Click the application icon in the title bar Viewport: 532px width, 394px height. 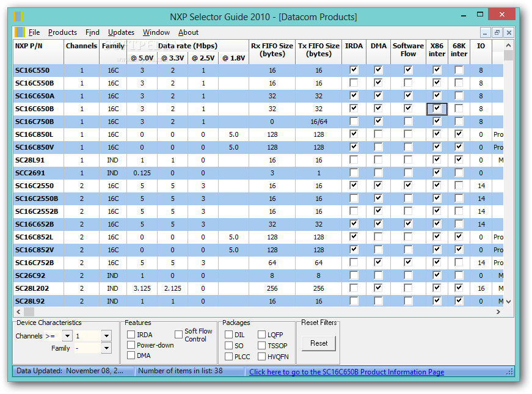pos(18,16)
